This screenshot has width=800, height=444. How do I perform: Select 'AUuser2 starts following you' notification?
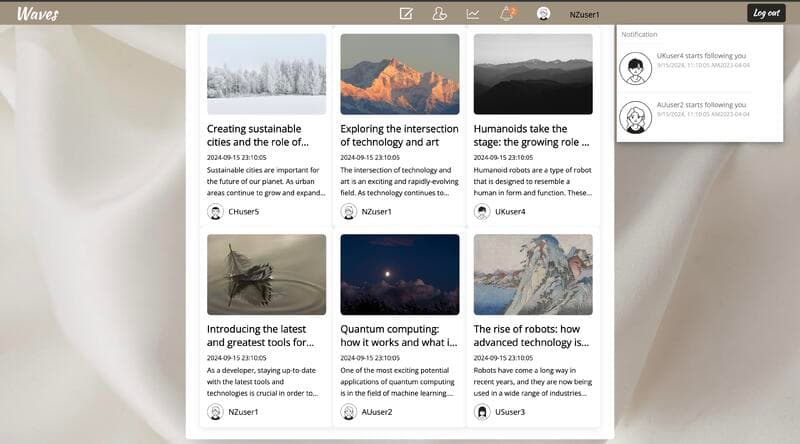coord(701,105)
